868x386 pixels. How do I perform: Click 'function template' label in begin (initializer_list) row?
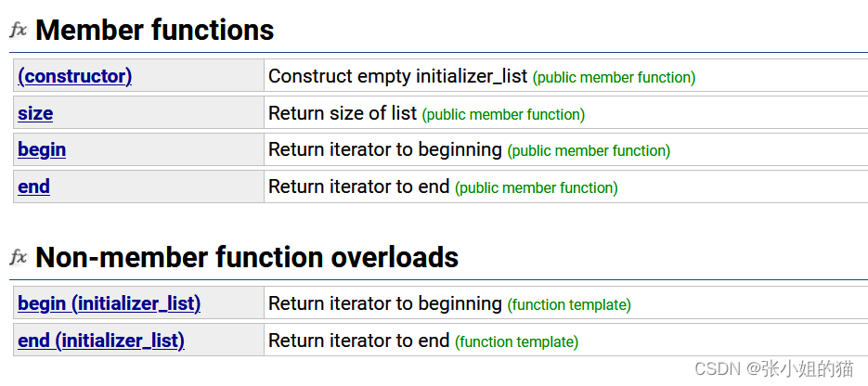coord(569,304)
